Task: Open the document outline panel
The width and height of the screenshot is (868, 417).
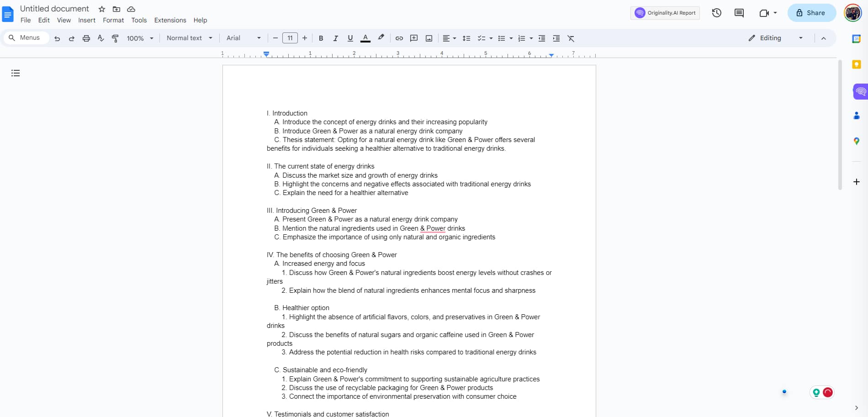Action: pos(15,73)
